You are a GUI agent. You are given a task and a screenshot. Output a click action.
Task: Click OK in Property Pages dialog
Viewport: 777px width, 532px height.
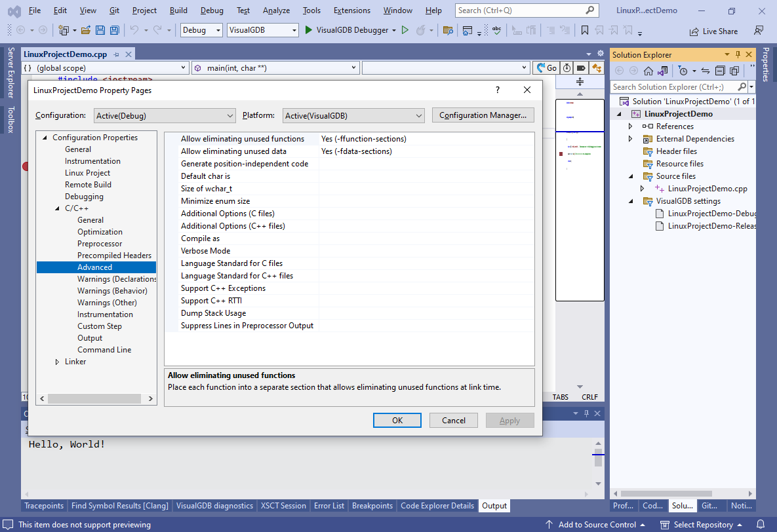[x=397, y=420]
